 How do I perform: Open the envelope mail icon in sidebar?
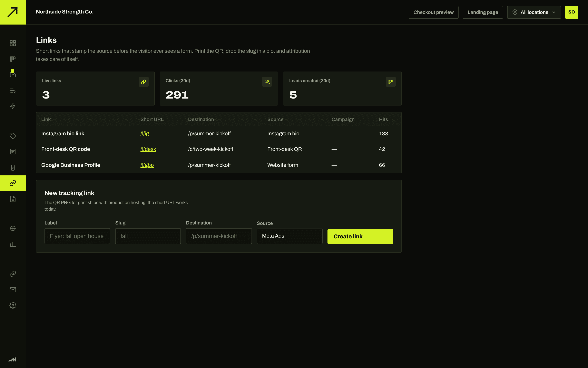(x=13, y=290)
